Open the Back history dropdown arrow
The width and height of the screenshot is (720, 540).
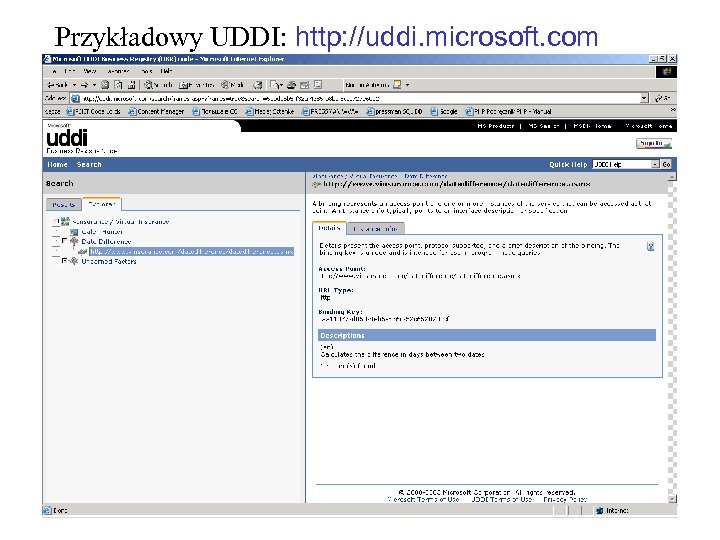(74, 85)
